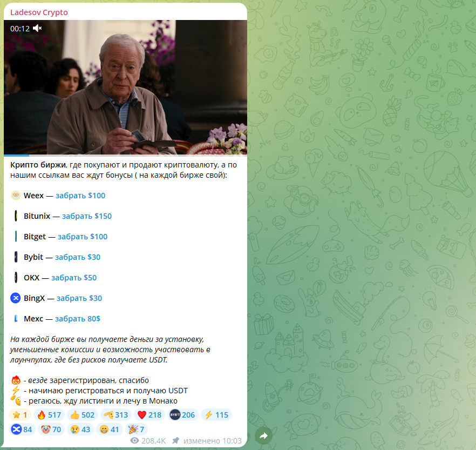Play the video thumbnail in the post
The height and width of the screenshot is (450, 476).
pyautogui.click(x=125, y=87)
